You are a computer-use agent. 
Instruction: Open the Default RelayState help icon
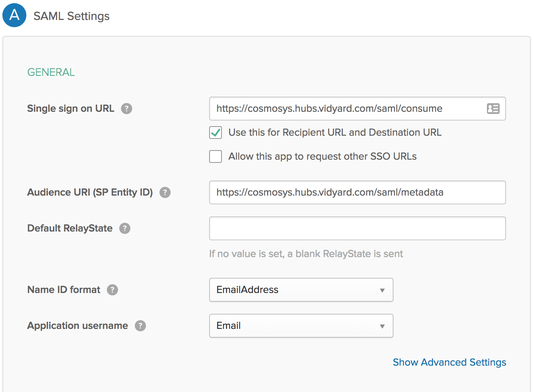[x=125, y=228]
